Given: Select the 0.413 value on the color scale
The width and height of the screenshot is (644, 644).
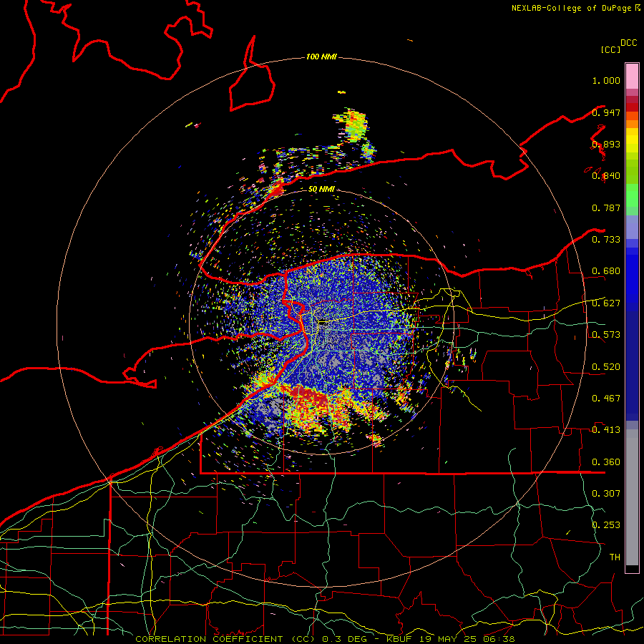Looking at the screenshot, I should click(606, 430).
